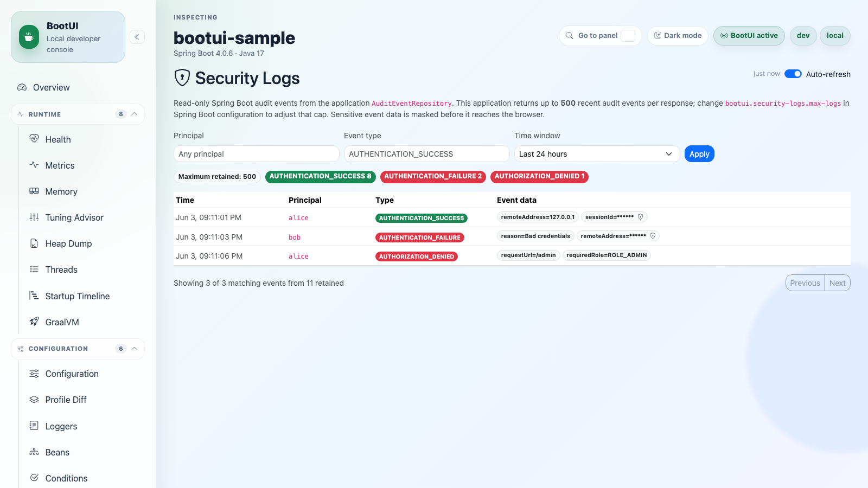Click the CONFIGURATION section sliders icon
This screenshot has width=868, height=488.
(21, 349)
